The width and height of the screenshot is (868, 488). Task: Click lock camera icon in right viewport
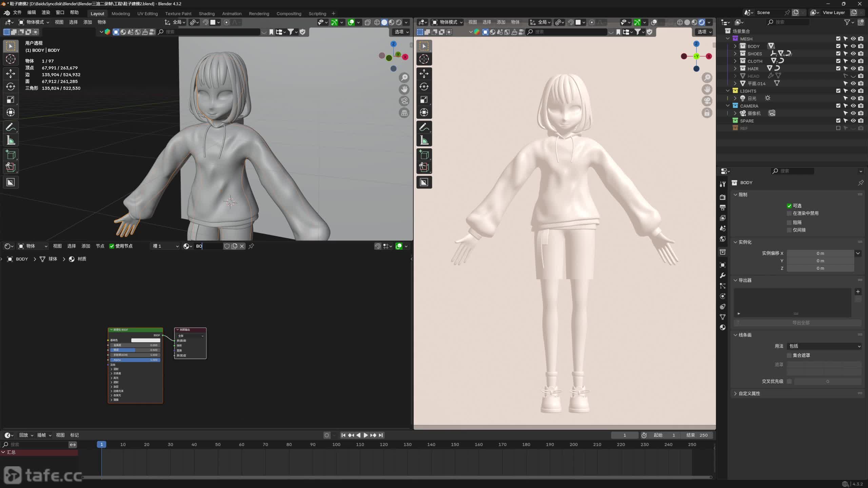[707, 113]
